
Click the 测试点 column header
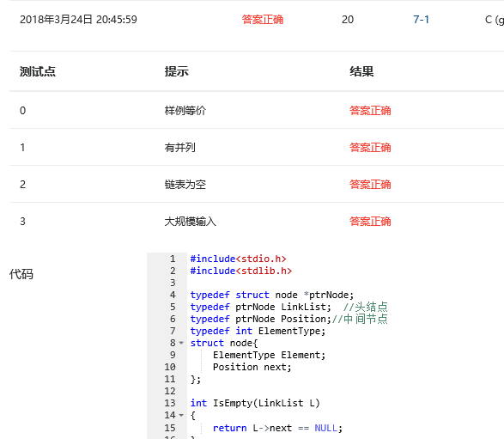(x=38, y=71)
